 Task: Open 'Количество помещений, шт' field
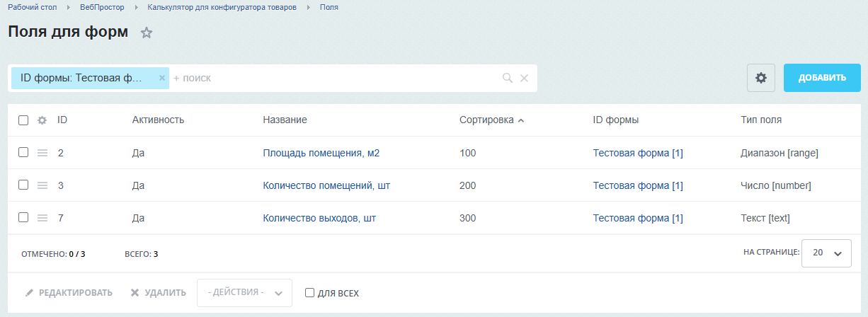click(326, 185)
